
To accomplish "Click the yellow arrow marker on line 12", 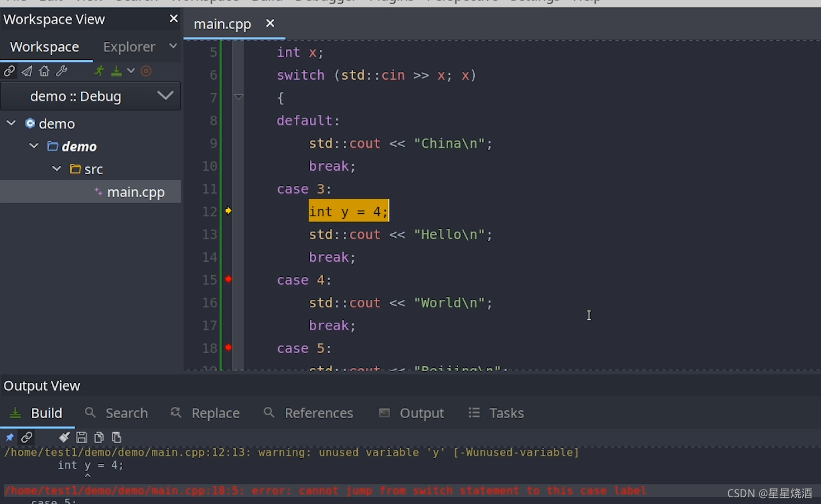I will tap(228, 211).
